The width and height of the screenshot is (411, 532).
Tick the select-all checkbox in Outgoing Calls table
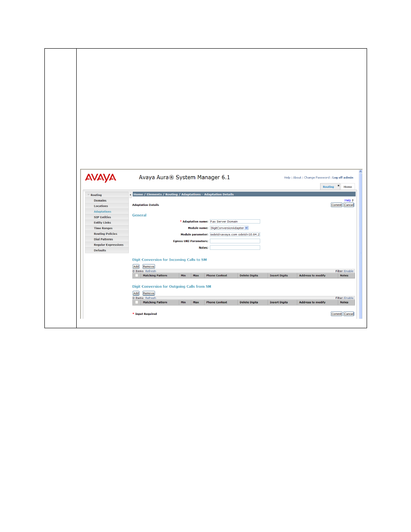click(x=137, y=302)
